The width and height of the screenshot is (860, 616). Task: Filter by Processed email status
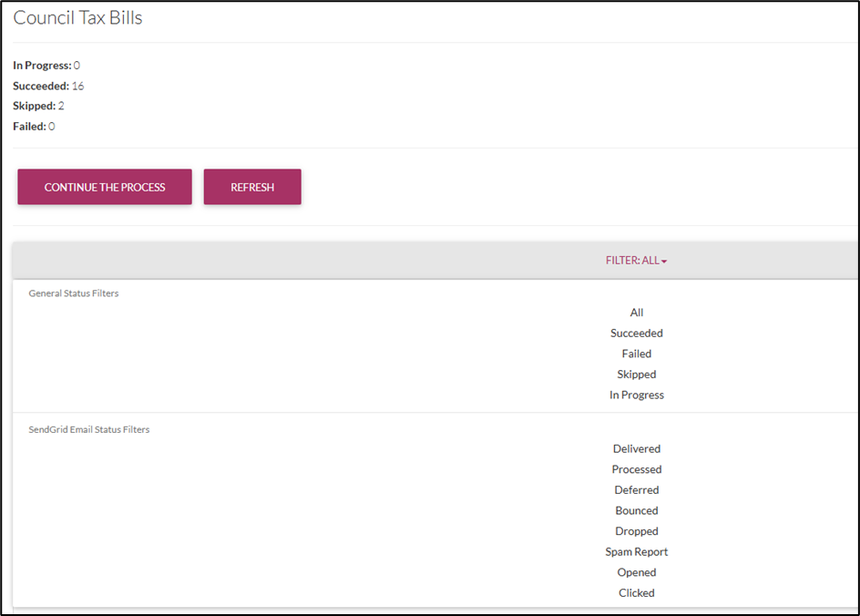[636, 469]
